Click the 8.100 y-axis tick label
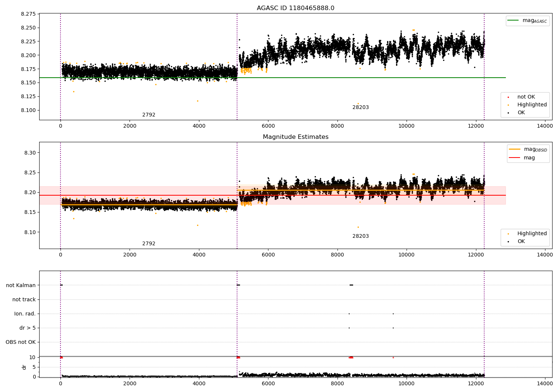 pyautogui.click(x=28, y=110)
